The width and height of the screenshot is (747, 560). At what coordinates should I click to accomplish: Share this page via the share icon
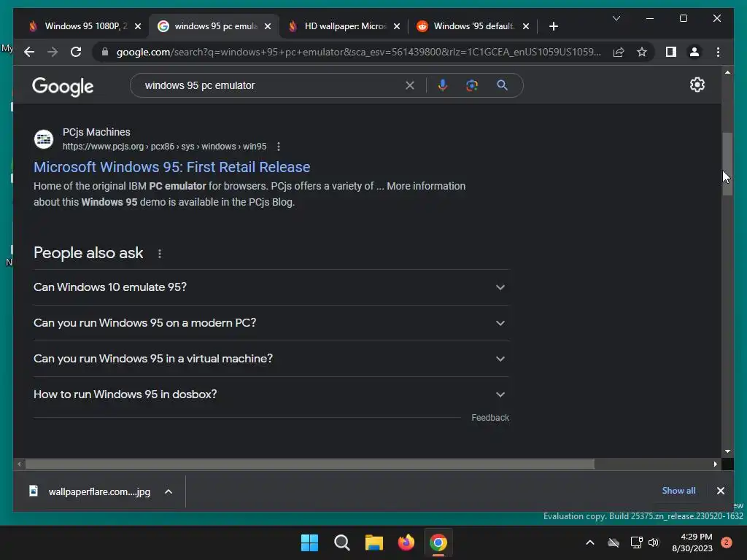point(619,52)
